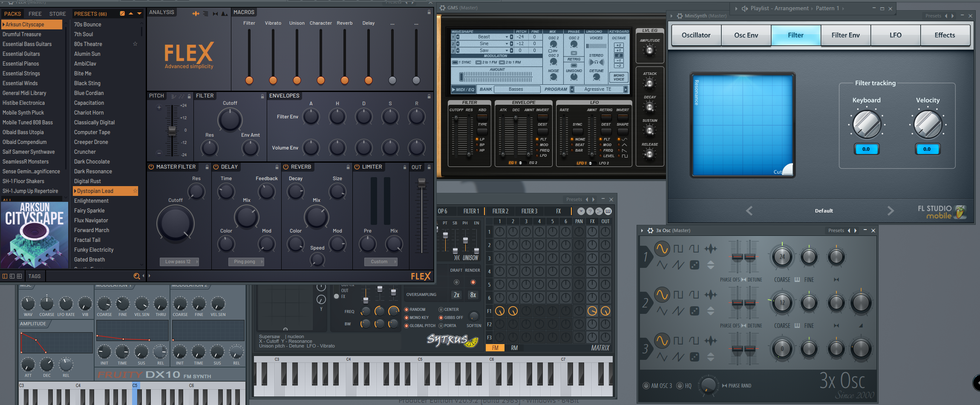Show the Sytrus keyboard toggle icon
This screenshot has height=405, width=980.
pos(608,211)
